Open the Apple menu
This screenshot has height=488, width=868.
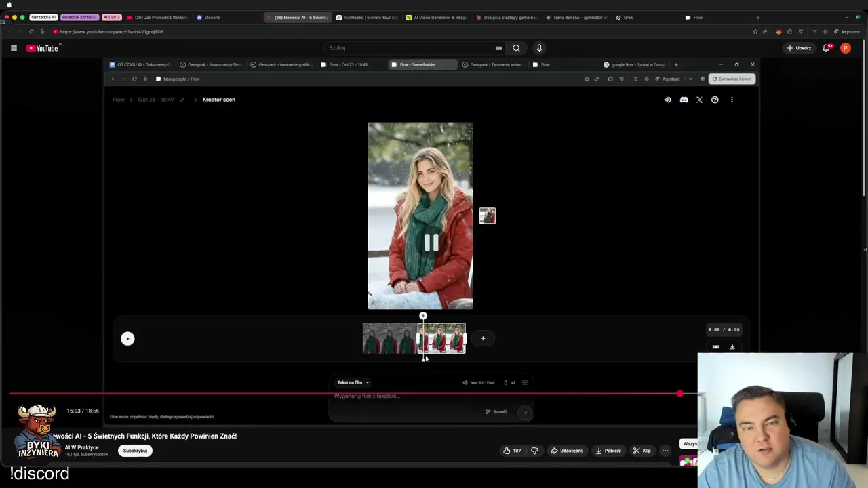9,5
